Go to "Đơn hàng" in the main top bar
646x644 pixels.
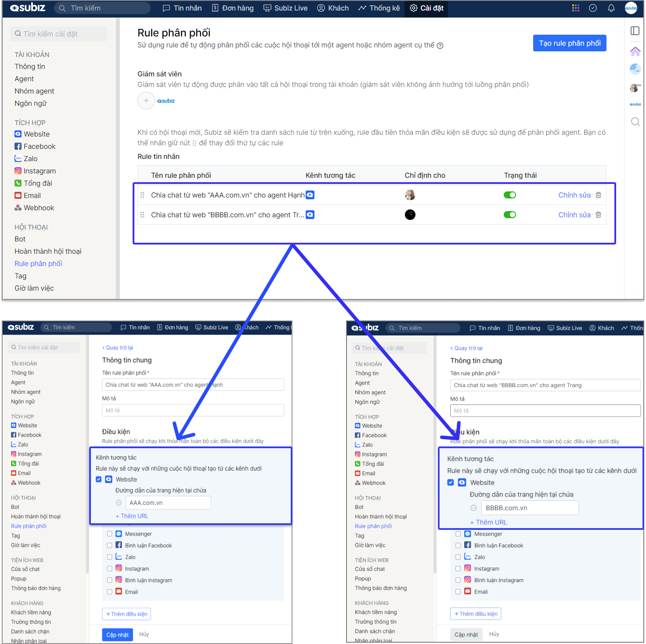(x=233, y=8)
